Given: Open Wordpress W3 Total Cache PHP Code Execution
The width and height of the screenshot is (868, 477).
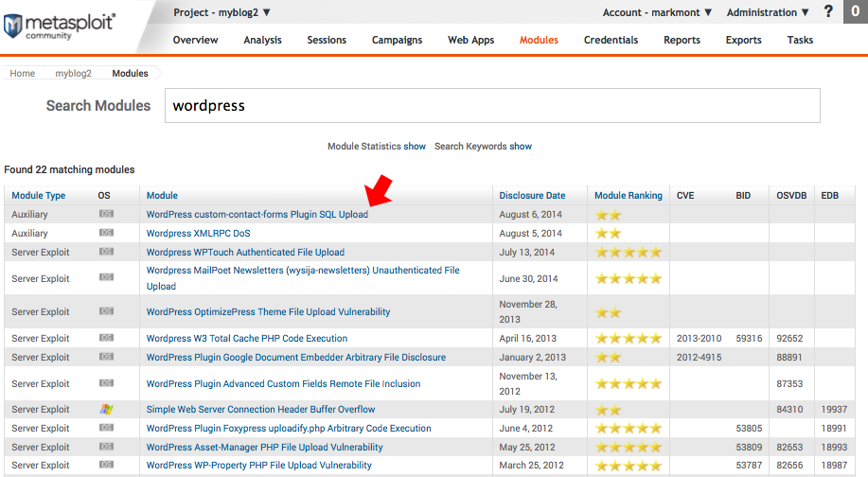Looking at the screenshot, I should (x=246, y=339).
